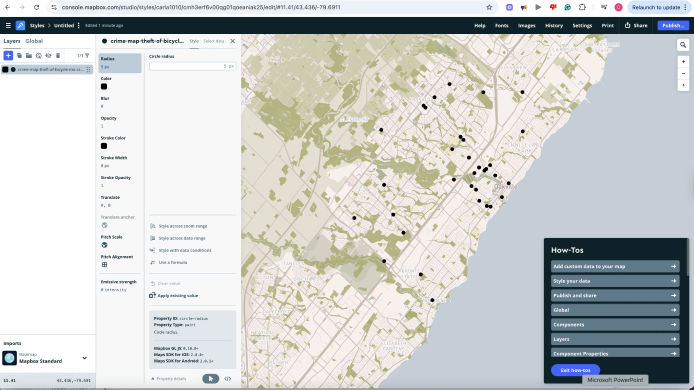Open the Style tab of layer panel

click(x=194, y=41)
